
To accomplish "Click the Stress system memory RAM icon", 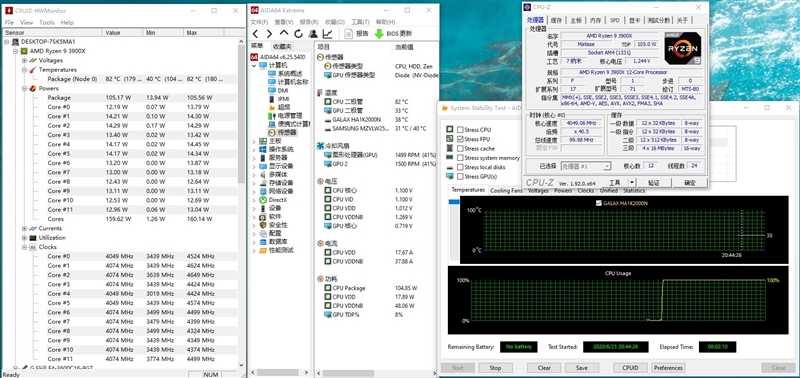I will (450, 158).
